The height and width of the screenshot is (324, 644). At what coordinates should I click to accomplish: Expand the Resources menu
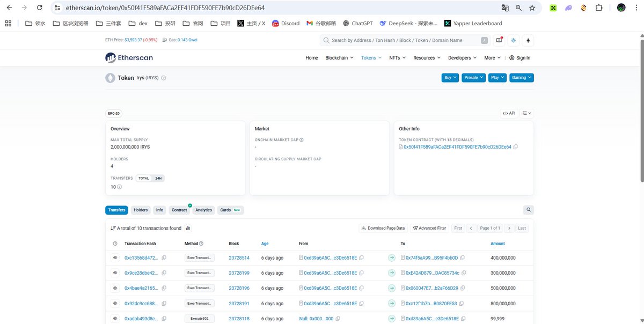[x=427, y=58]
